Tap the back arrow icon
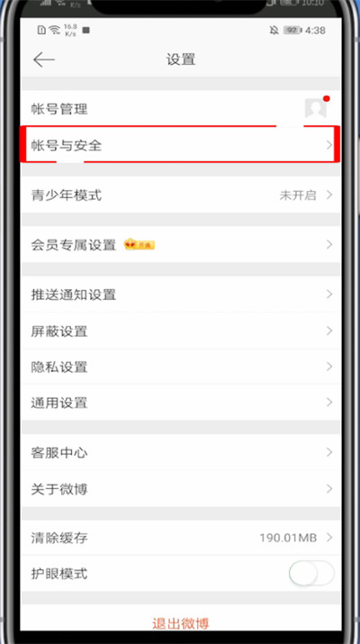This screenshot has width=360, height=644. point(44,60)
